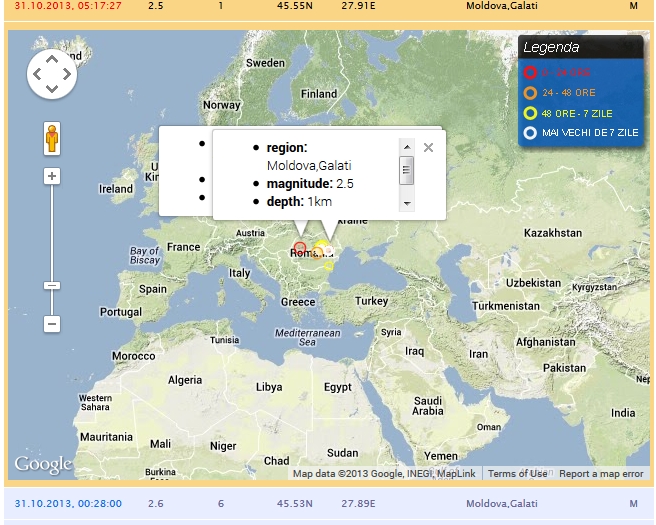Click the 48 ORE - 7 ZILE legend entry
Viewport: 656px width, 525px height.
580,113
